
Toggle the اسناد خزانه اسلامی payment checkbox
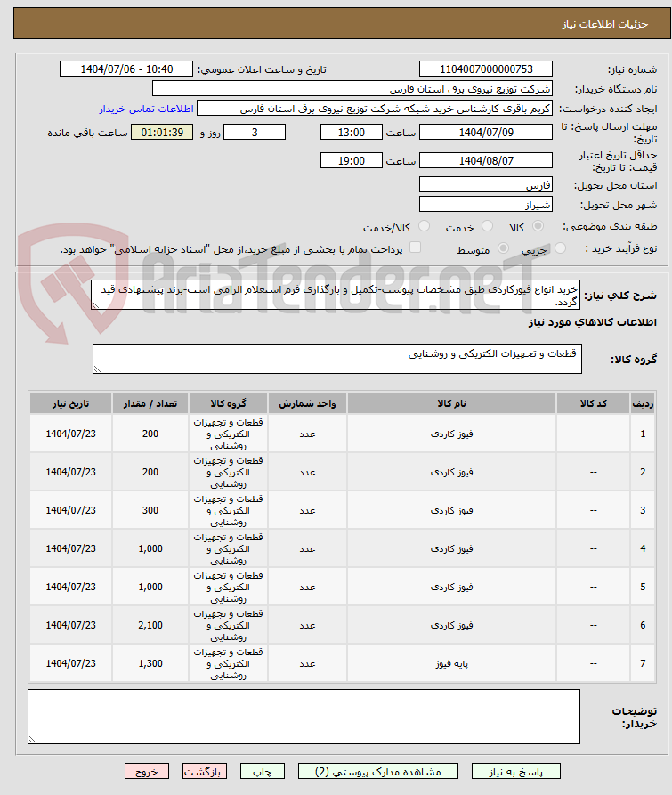point(415,247)
